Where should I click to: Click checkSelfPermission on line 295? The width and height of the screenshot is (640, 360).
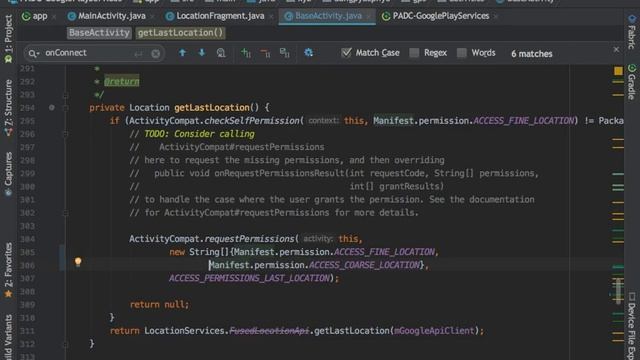point(252,121)
